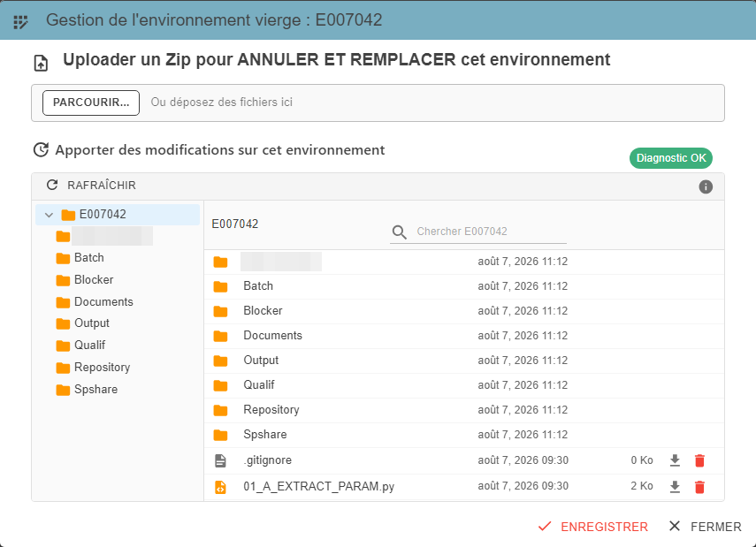
Task: Select Output folder in the tree
Action: (92, 323)
